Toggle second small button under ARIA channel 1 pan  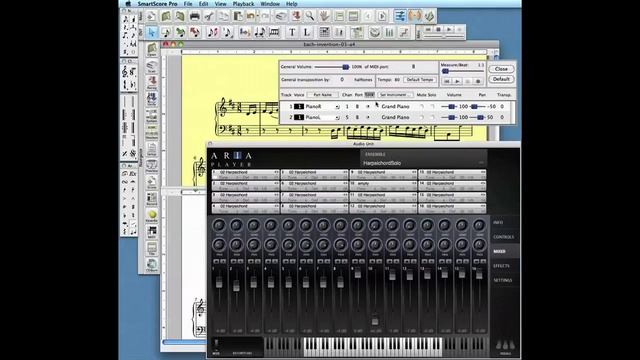[223, 261]
